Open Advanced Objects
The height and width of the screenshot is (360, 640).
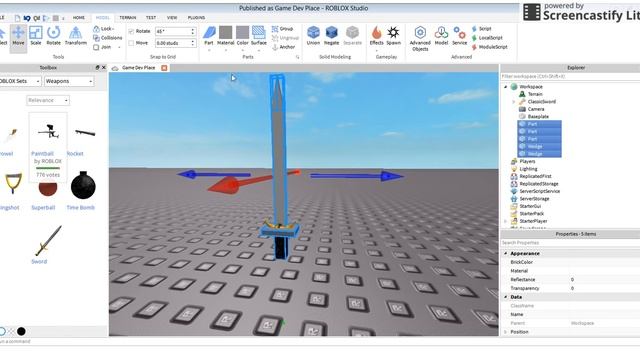pos(420,38)
